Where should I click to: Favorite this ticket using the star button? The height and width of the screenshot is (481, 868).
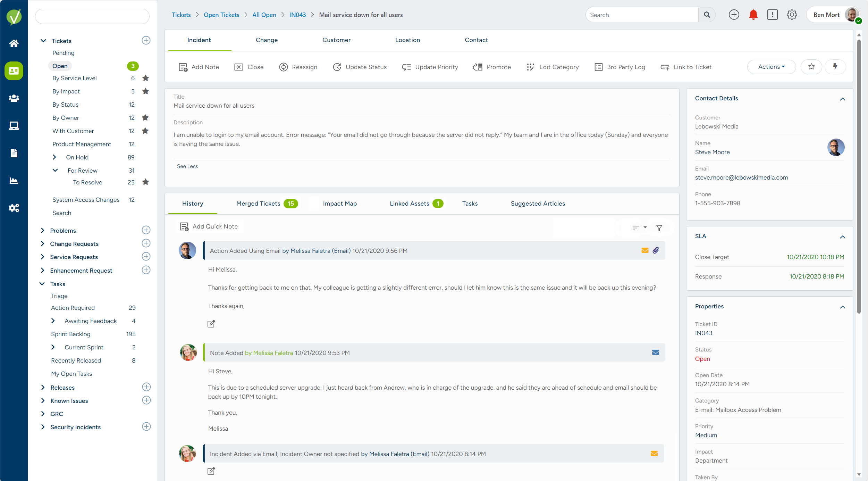pos(811,67)
